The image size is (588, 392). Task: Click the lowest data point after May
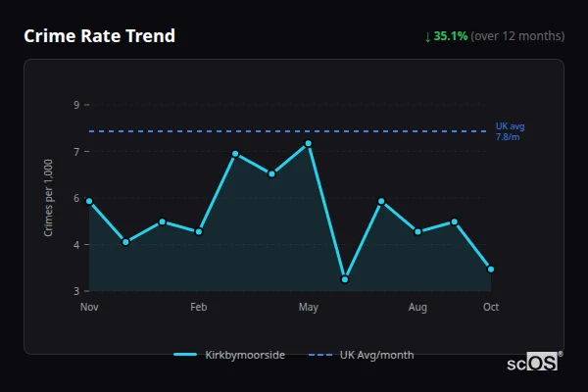point(345,279)
